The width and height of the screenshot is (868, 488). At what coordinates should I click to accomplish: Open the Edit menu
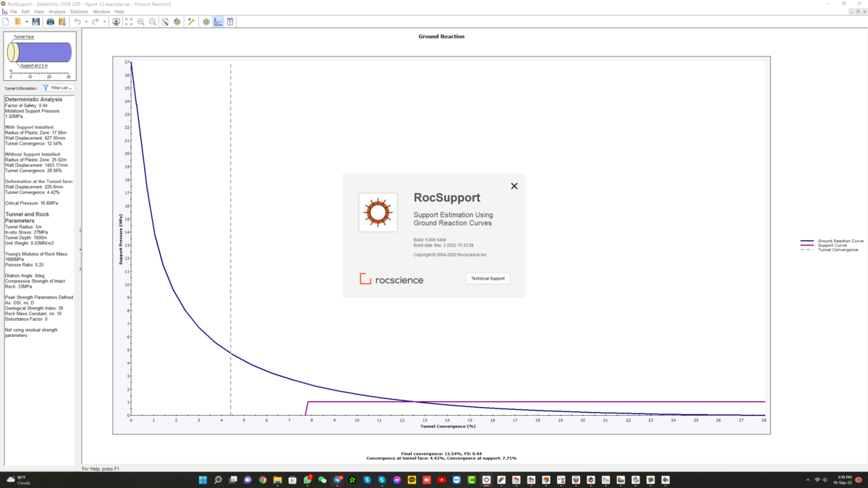(x=25, y=12)
